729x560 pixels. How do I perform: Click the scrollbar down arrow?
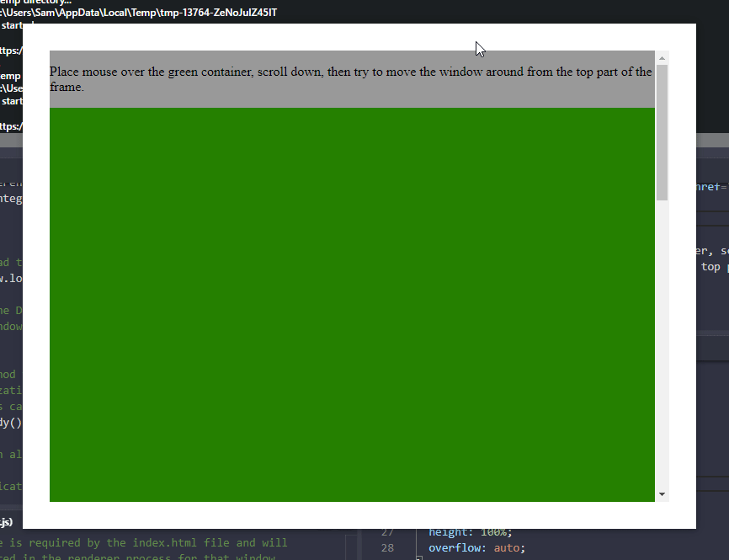pos(662,494)
